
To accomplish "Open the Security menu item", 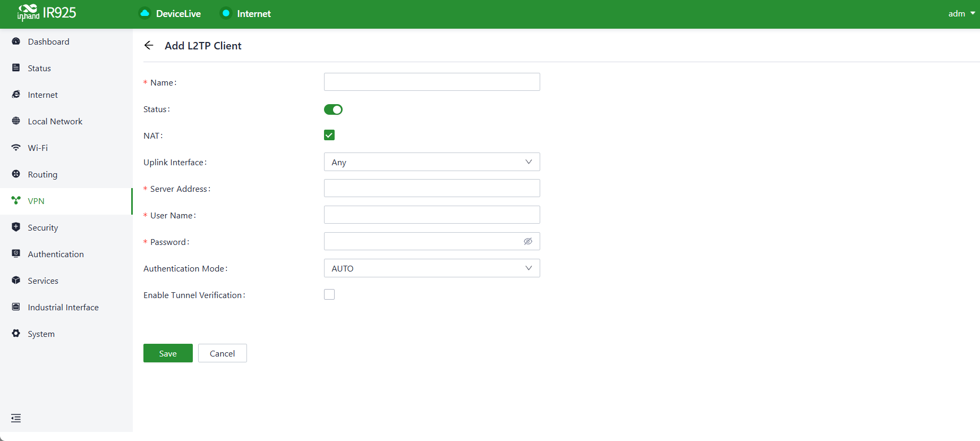I will tap(66, 227).
